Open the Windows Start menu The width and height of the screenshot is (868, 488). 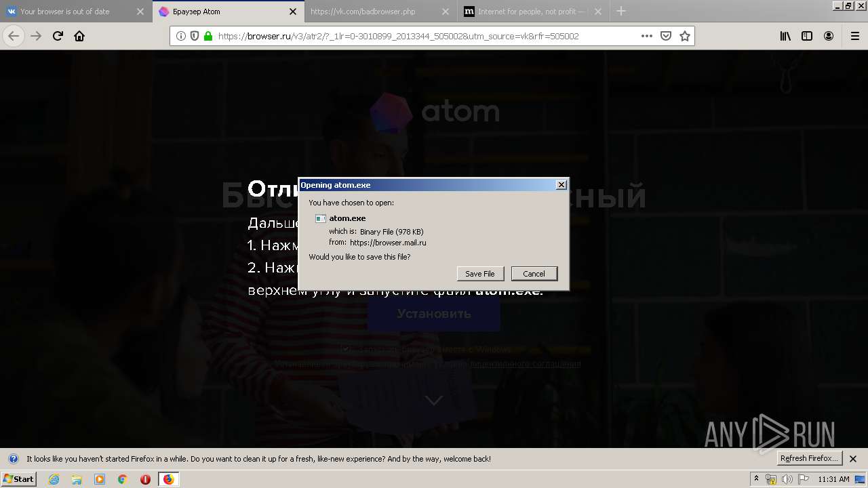[x=18, y=479]
